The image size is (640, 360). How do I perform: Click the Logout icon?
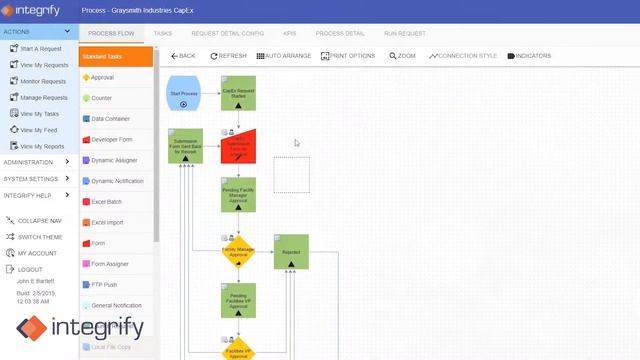[10, 269]
